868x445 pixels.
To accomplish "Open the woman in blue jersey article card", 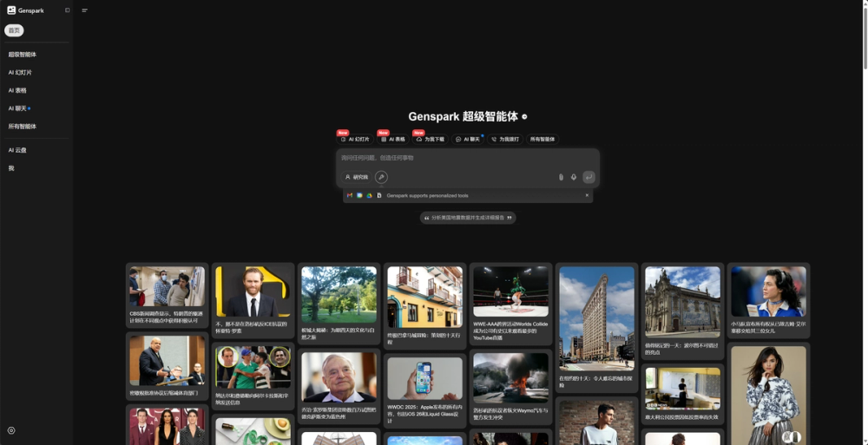I will pyautogui.click(x=768, y=300).
